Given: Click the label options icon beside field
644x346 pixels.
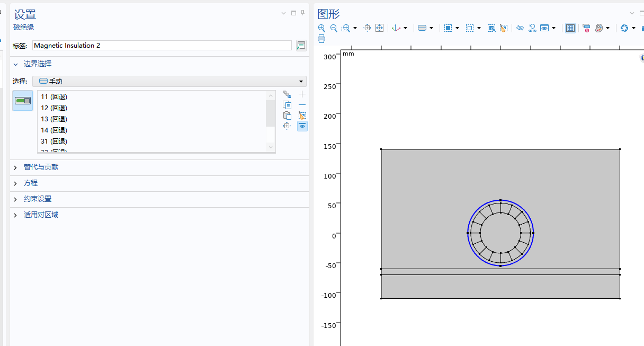Looking at the screenshot, I should click(301, 46).
